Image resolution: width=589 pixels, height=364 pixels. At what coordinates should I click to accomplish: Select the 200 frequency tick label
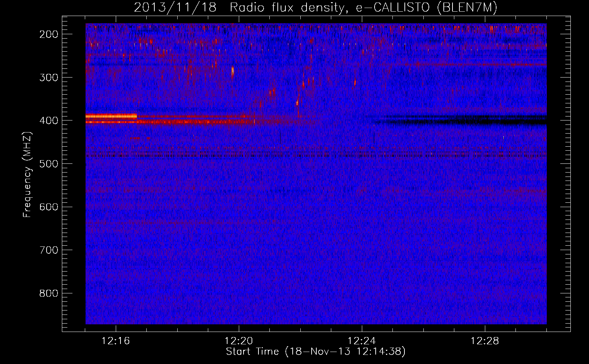48,34
